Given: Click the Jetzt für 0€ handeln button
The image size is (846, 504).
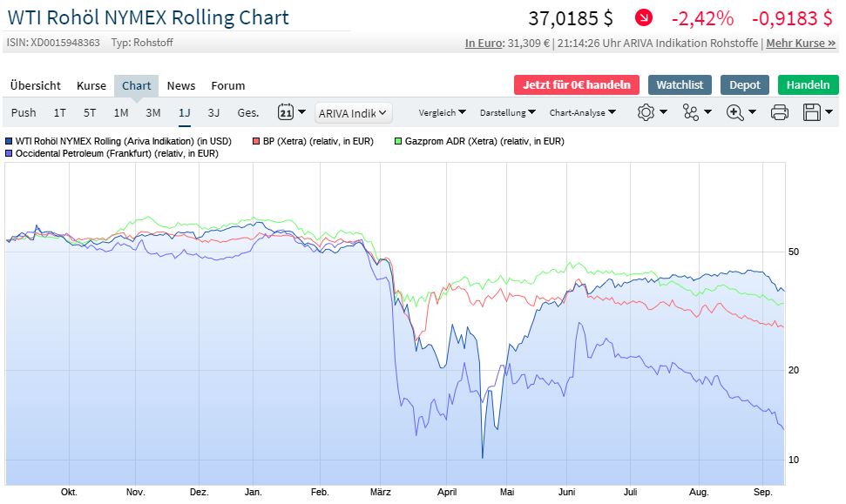Looking at the screenshot, I should [x=578, y=85].
